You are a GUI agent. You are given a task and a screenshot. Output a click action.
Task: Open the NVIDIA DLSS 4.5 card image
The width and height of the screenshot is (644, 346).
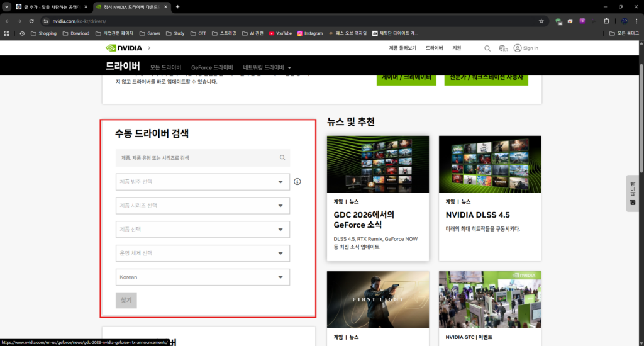click(490, 164)
